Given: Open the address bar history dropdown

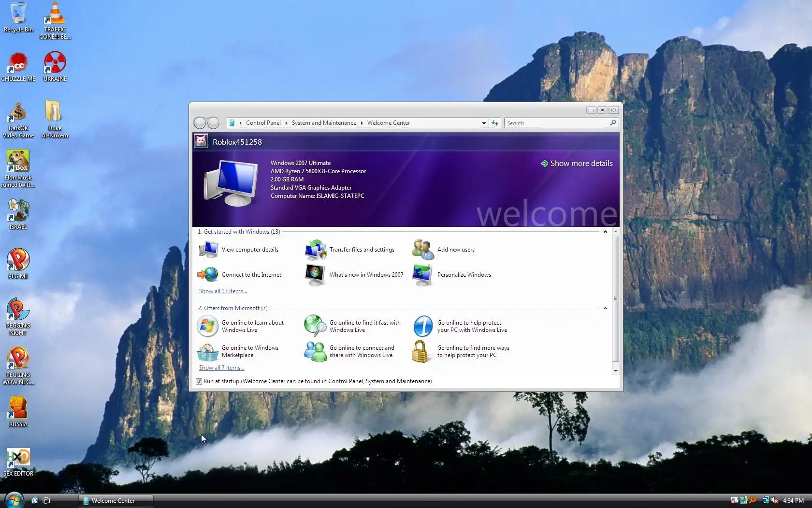Looking at the screenshot, I should point(484,123).
